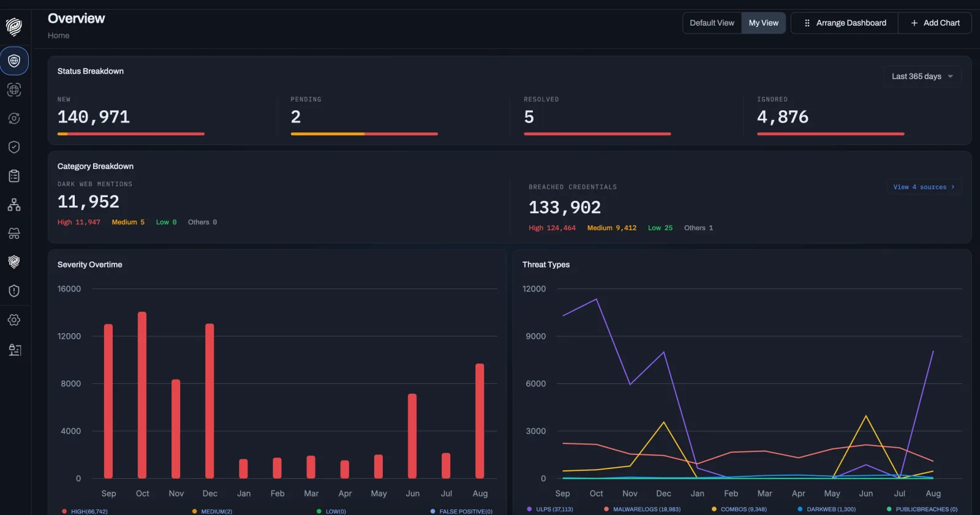Click Low 0 under Dark Web Mentions
This screenshot has height=515, width=980.
point(166,222)
